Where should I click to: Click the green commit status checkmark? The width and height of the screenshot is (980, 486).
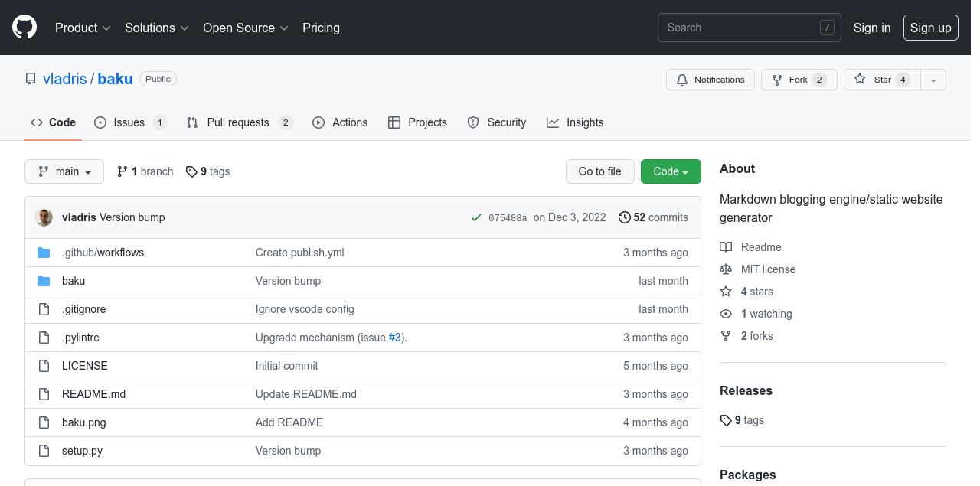click(477, 218)
